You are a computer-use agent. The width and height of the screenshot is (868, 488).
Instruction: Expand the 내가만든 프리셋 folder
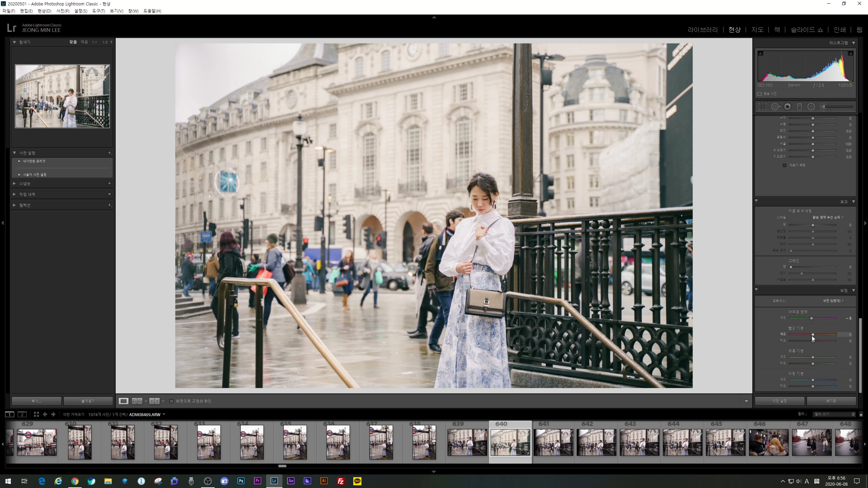[19, 161]
